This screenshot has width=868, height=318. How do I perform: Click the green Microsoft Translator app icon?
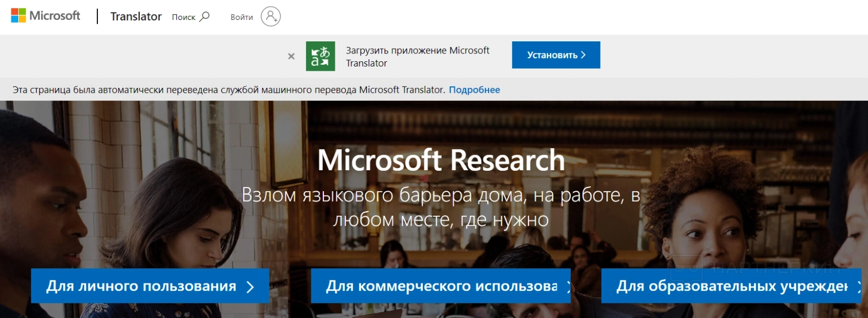pos(320,56)
